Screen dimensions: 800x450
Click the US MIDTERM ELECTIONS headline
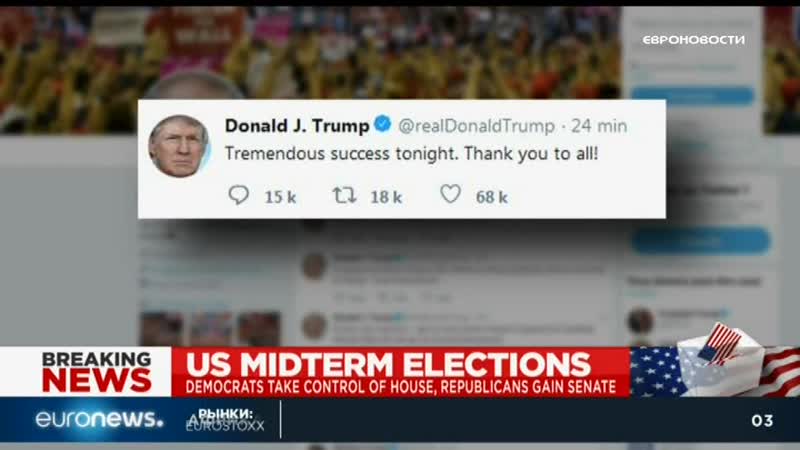tap(388, 364)
